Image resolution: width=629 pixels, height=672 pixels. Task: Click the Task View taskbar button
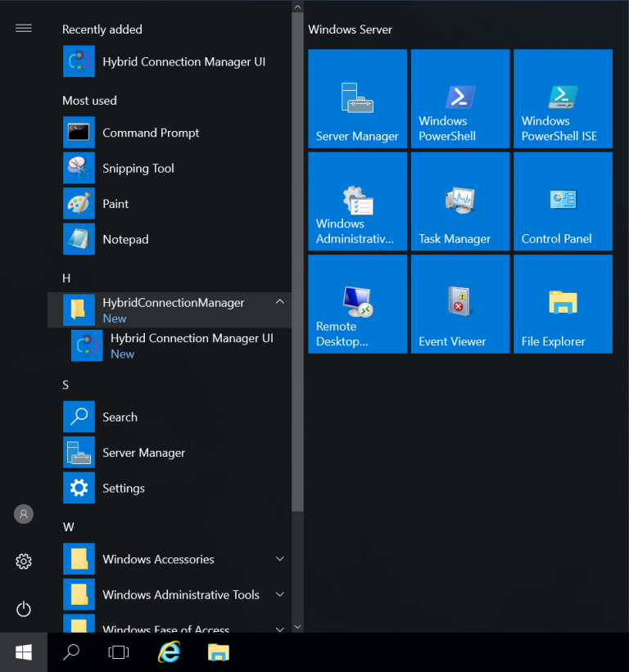120,652
